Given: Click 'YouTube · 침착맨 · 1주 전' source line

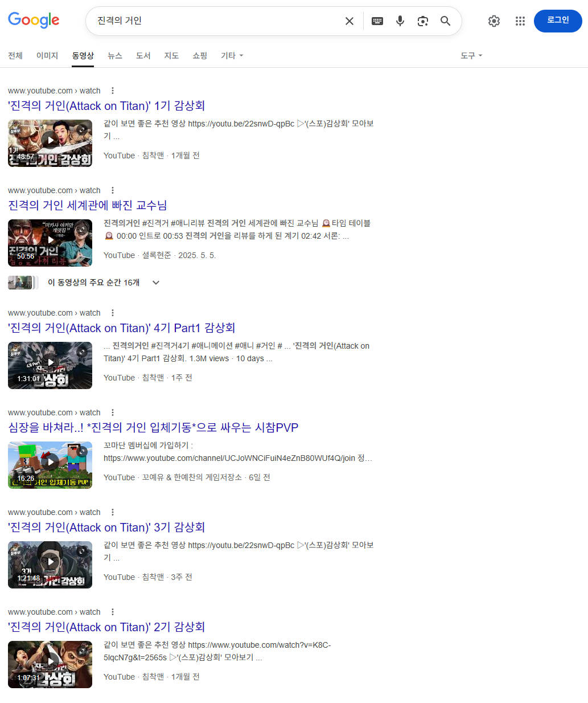Looking at the screenshot, I should (148, 378).
